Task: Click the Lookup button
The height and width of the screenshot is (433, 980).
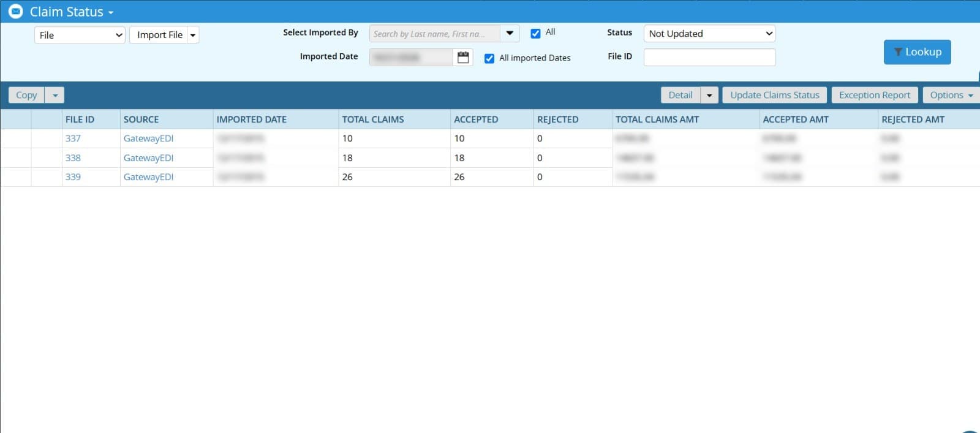Action: [917, 52]
